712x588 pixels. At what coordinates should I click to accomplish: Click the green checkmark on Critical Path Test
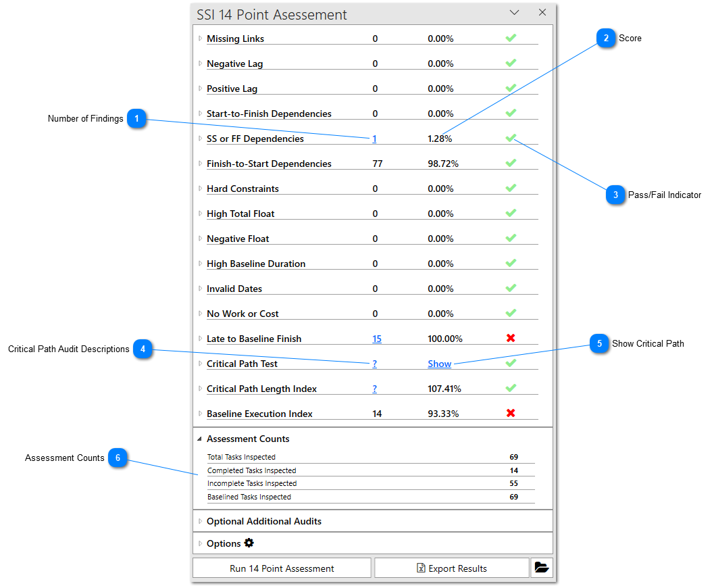(x=511, y=363)
